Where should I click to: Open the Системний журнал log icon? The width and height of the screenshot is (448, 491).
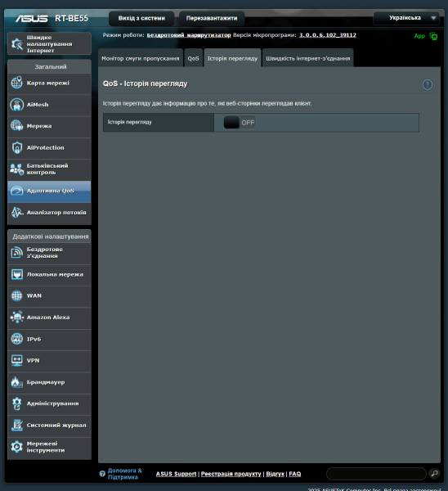(17, 426)
